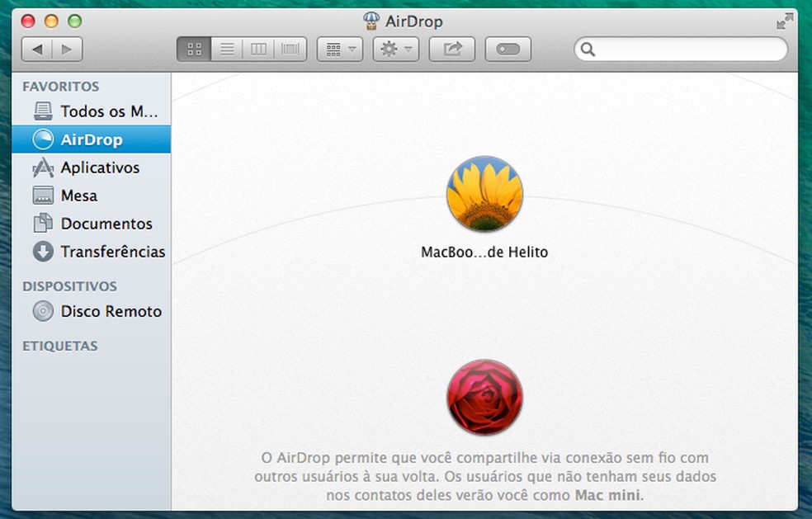
Task: Click the Tags toolbar icon
Action: [507, 48]
